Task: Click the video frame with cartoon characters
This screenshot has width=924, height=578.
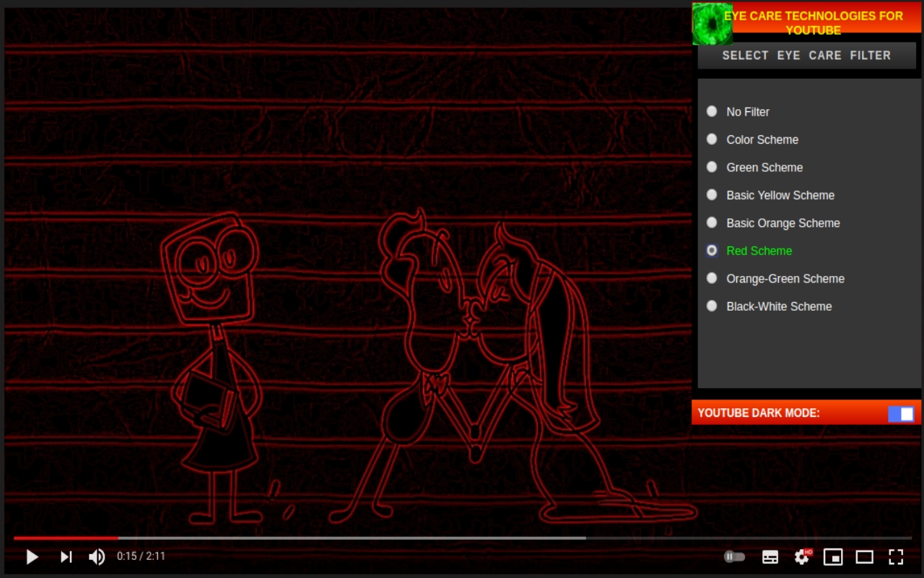Action: click(346, 289)
